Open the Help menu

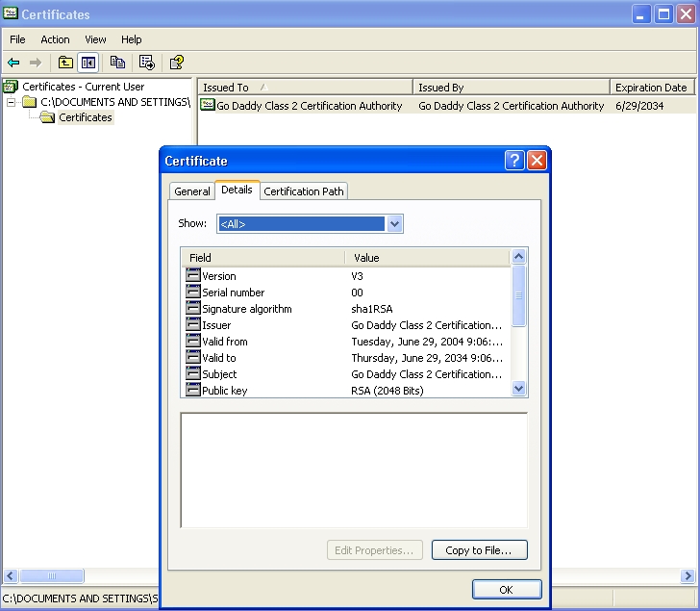(131, 39)
